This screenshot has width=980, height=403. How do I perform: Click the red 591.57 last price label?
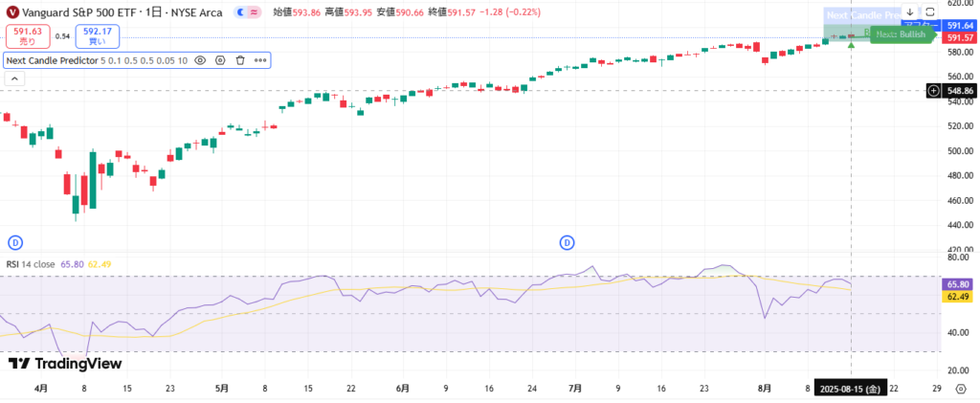coord(959,37)
